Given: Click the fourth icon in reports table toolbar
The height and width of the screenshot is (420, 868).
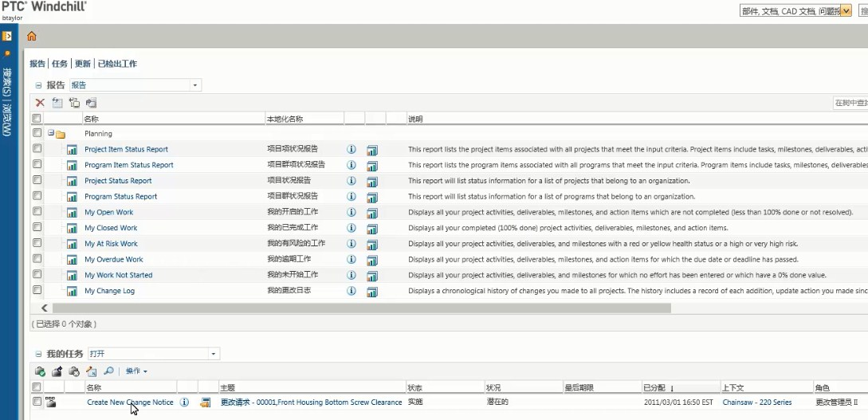Looking at the screenshot, I should [x=91, y=102].
